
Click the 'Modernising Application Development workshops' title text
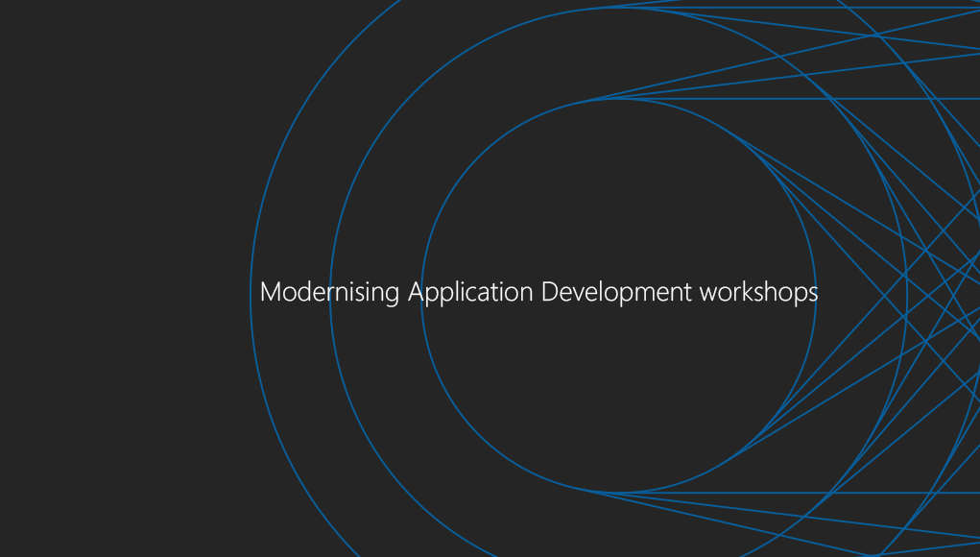538,293
